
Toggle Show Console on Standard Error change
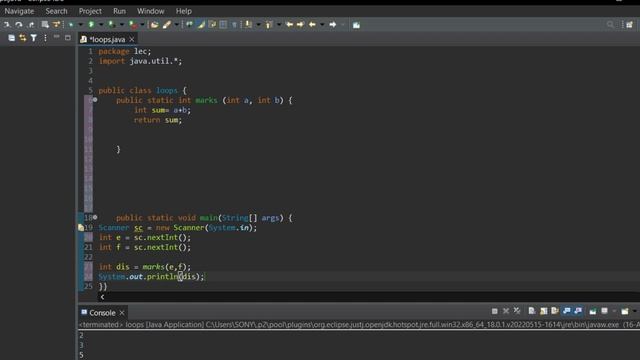(578, 311)
